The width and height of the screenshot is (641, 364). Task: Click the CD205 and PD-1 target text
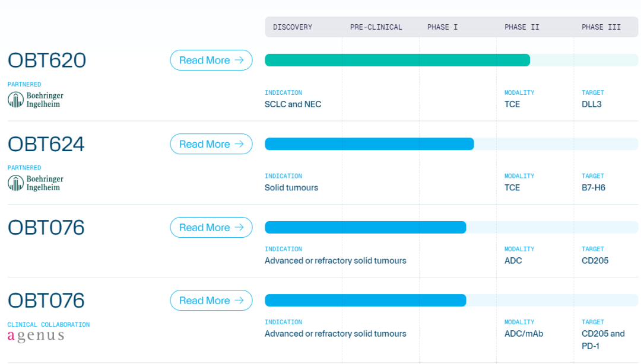click(x=603, y=340)
